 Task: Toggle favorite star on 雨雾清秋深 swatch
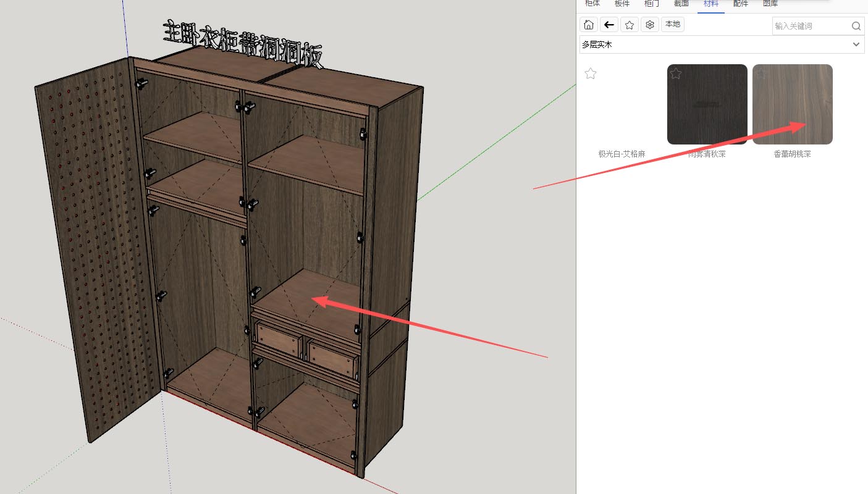676,74
